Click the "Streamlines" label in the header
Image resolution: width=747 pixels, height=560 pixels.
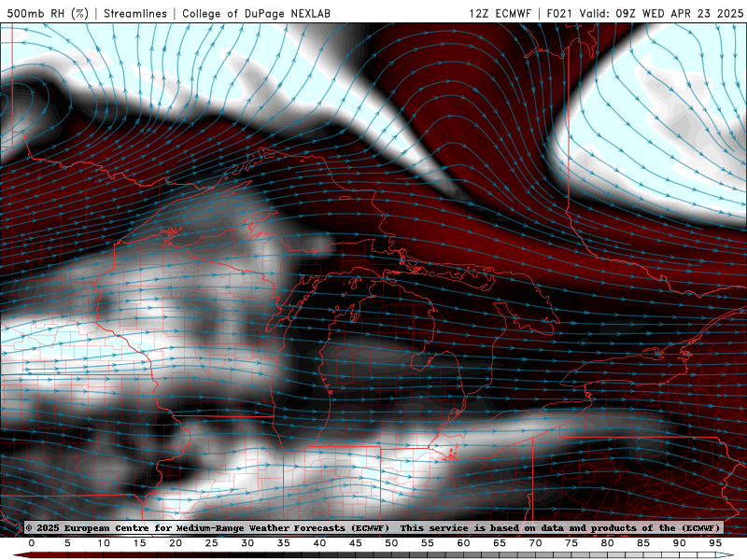pos(135,13)
